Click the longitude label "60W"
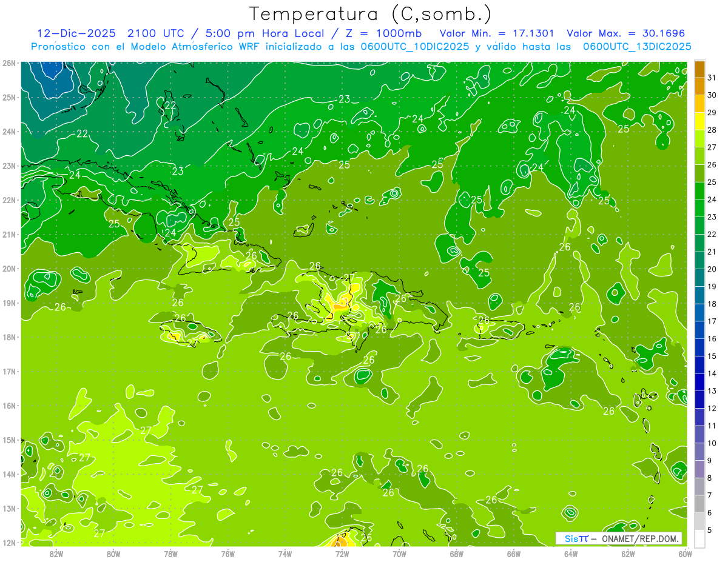 pyautogui.click(x=685, y=553)
